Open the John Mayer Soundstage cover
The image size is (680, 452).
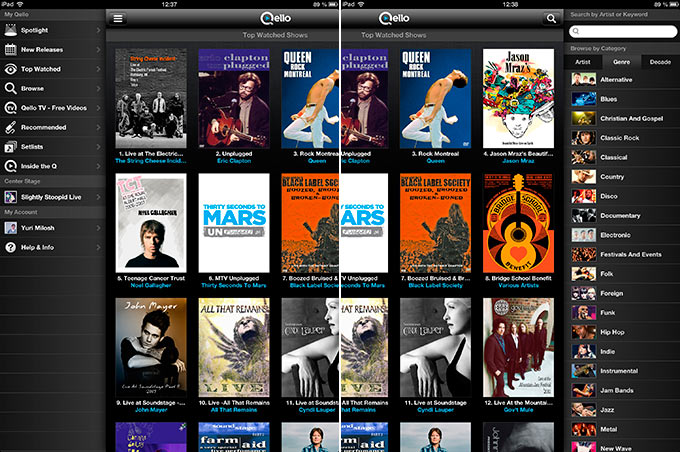151,347
